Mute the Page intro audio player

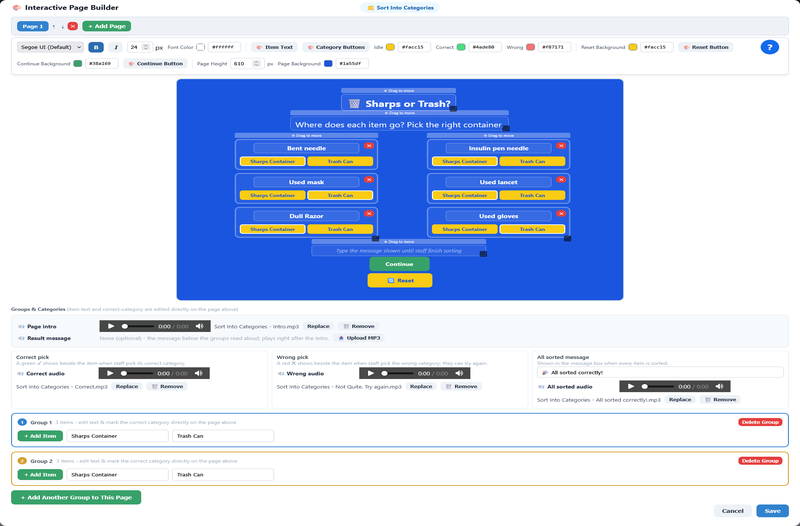pyautogui.click(x=199, y=326)
